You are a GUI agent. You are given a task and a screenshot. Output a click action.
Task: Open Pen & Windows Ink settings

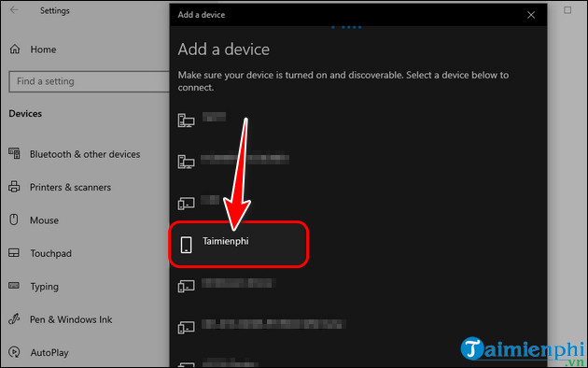pyautogui.click(x=71, y=319)
